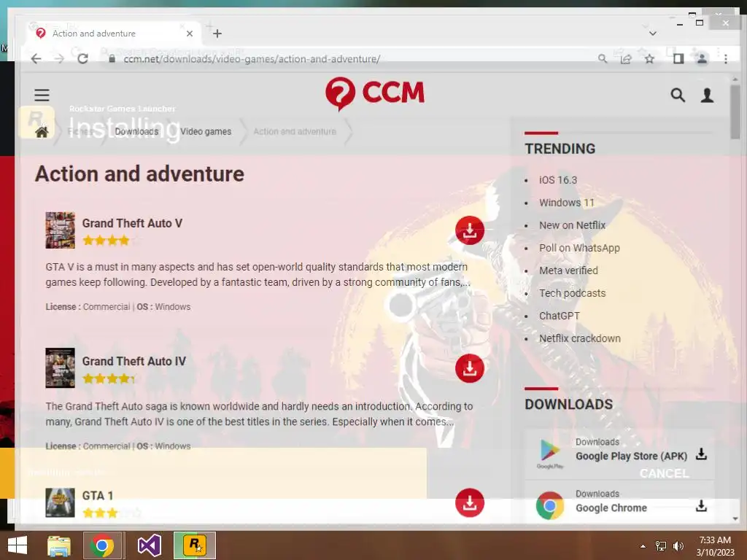Open Visual Studio from the taskbar

150,545
